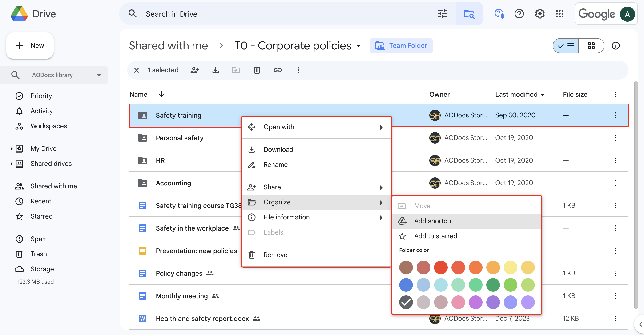Choose Organize in context menu
644x335 pixels.
point(317,202)
